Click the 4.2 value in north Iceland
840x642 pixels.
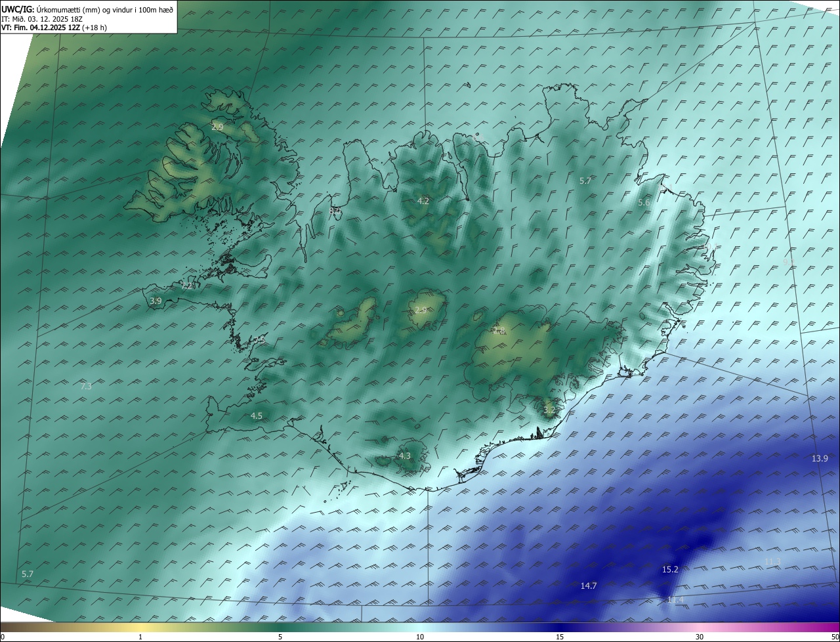423,201
